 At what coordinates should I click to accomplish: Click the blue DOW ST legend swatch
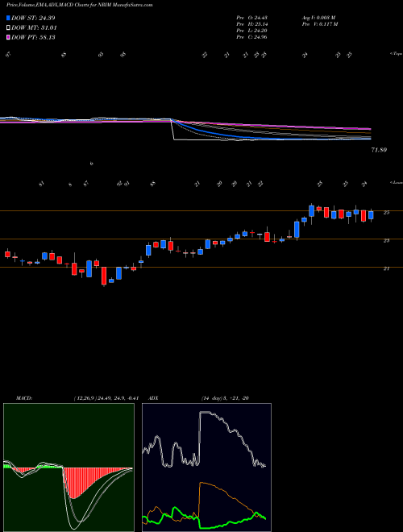coord(8,18)
